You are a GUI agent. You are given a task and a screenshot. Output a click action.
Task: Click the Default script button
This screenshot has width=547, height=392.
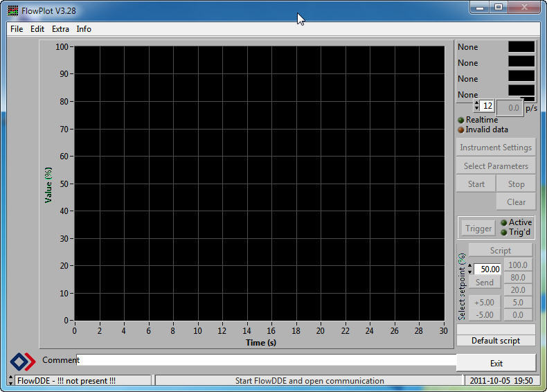(496, 341)
